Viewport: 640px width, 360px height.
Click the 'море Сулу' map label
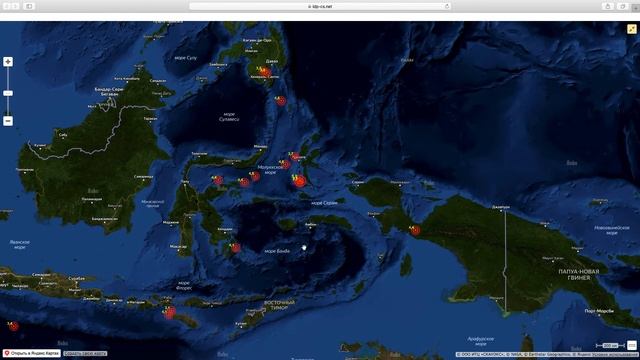click(x=185, y=58)
